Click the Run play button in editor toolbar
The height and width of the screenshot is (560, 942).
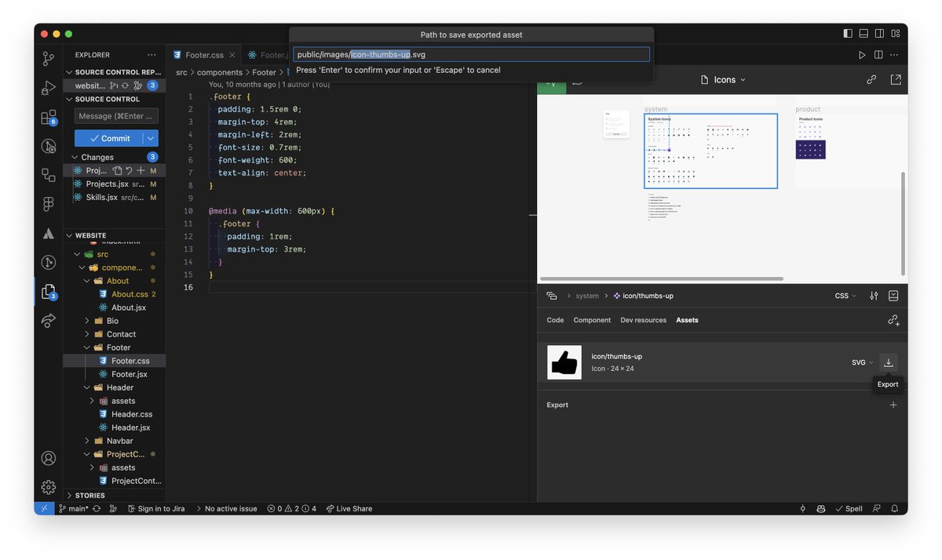pos(862,55)
